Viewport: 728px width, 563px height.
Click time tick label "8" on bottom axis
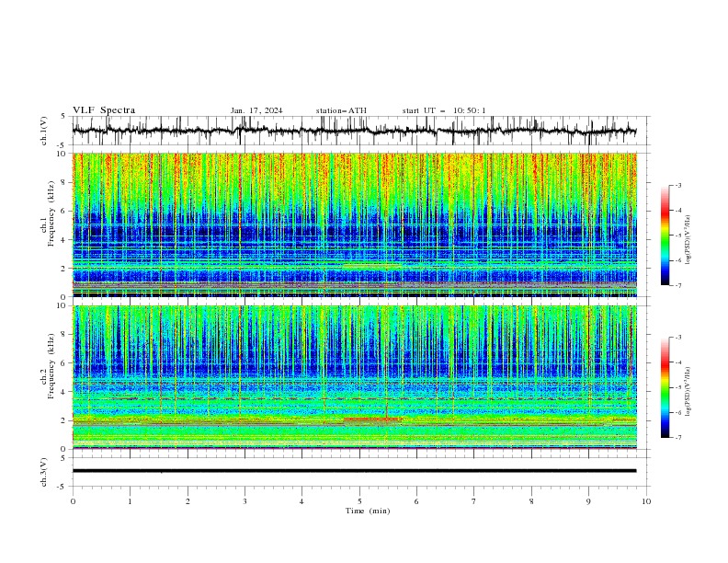tap(531, 501)
